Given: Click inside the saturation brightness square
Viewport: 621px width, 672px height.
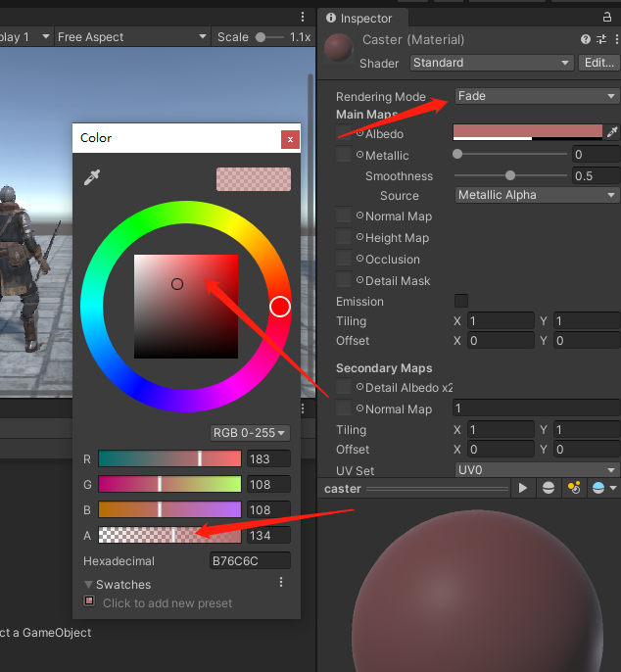Looking at the screenshot, I should coord(186,307).
